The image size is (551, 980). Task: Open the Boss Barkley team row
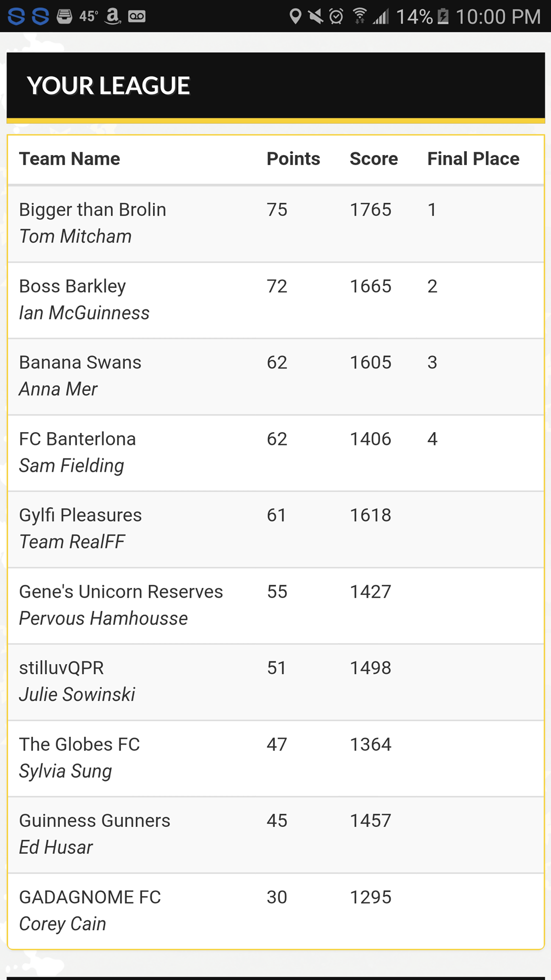tap(276, 301)
